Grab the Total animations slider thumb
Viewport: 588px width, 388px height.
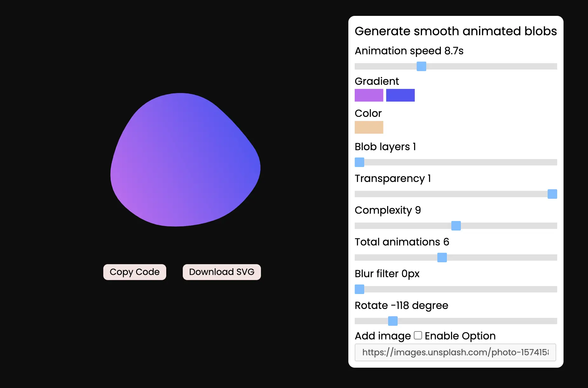tap(442, 258)
